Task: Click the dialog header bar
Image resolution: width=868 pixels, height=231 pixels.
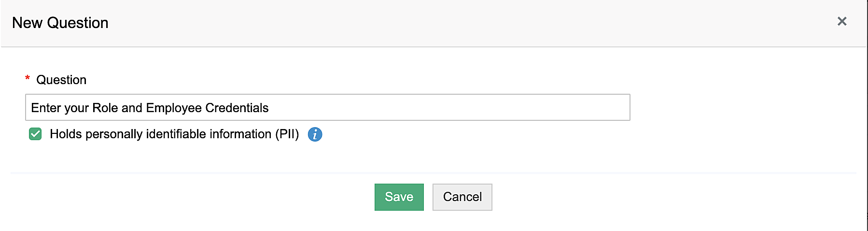Action: (434, 23)
